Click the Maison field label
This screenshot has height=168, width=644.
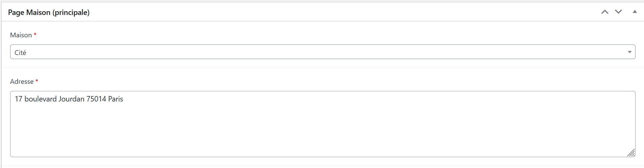coord(21,35)
